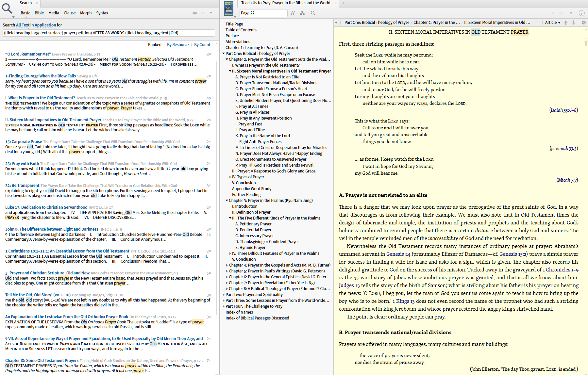Expand Part Four: The Challenge to Pray
Screen dimensions: 588x375
[x=224, y=306]
